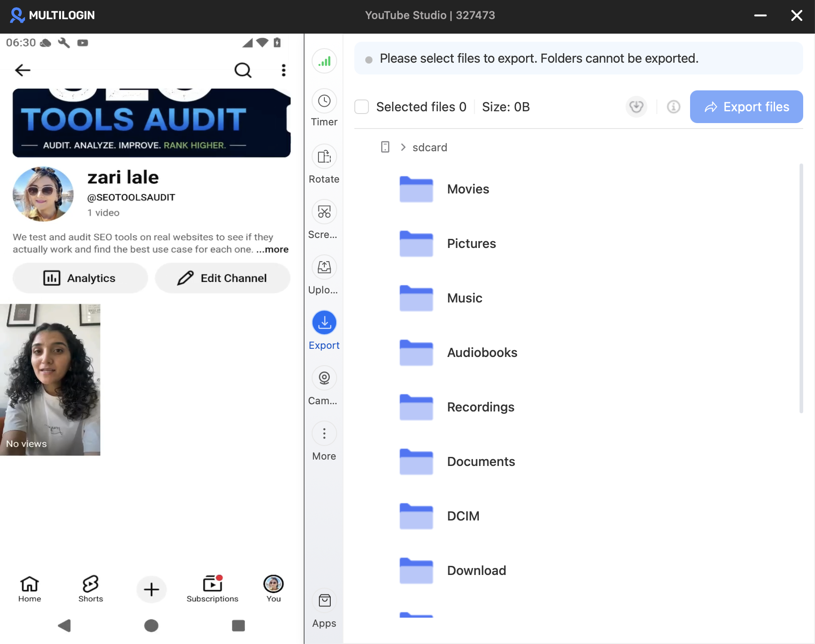Click the signal strength icon in sidebar
The width and height of the screenshot is (815, 644).
coord(324,61)
